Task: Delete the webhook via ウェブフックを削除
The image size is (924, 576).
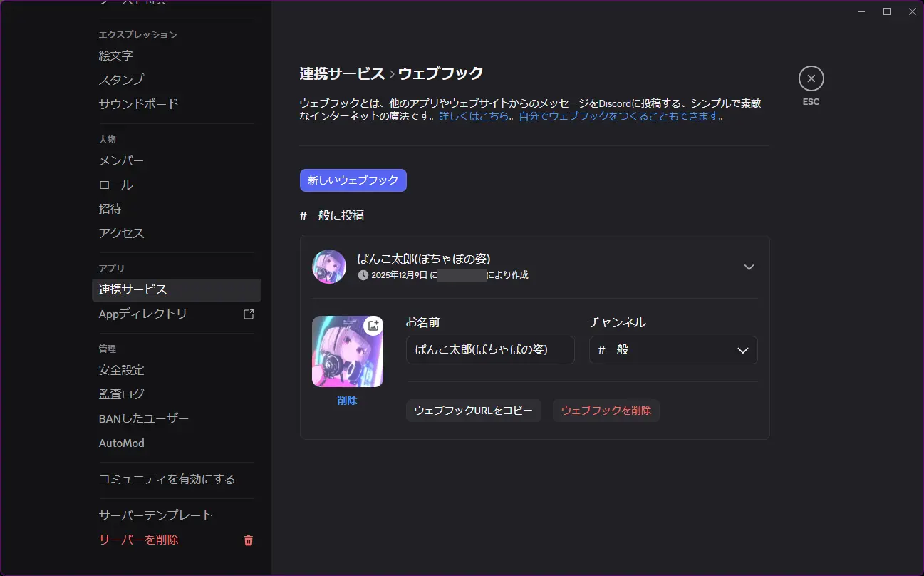Action: 606,411
